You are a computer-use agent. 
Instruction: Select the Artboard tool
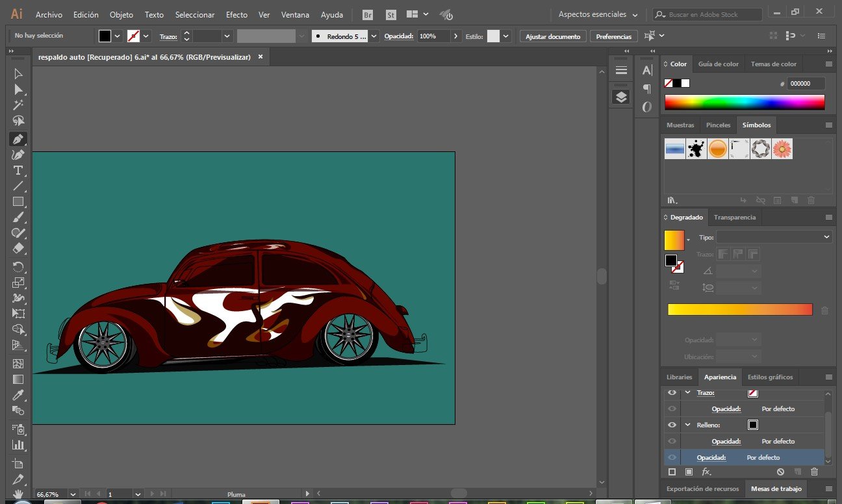18,464
